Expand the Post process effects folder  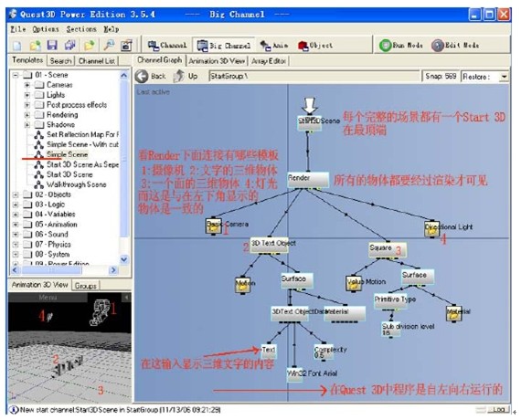coord(27,105)
